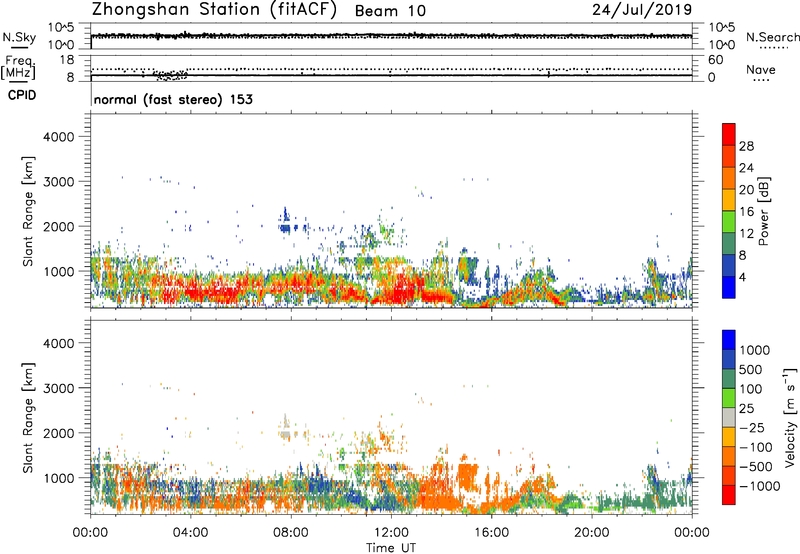Screen dimensions: 800x554
Task: Click the "28" label on Power colorbar
Action: (x=746, y=146)
